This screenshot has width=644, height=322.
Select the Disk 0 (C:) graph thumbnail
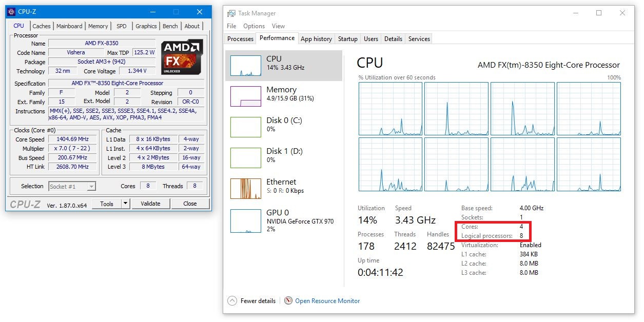click(246, 127)
